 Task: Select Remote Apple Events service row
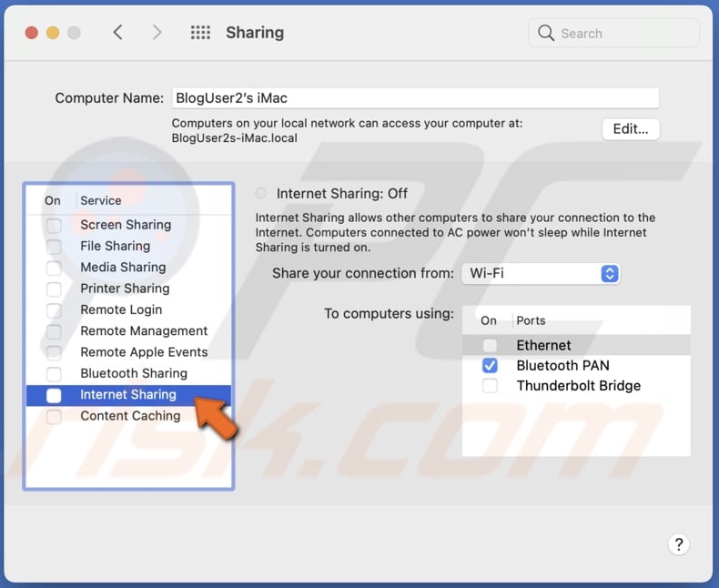[x=128, y=351]
